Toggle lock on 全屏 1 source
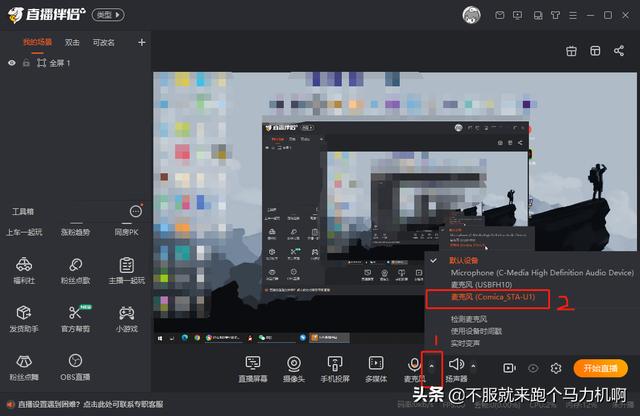The image size is (640, 416). point(25,63)
